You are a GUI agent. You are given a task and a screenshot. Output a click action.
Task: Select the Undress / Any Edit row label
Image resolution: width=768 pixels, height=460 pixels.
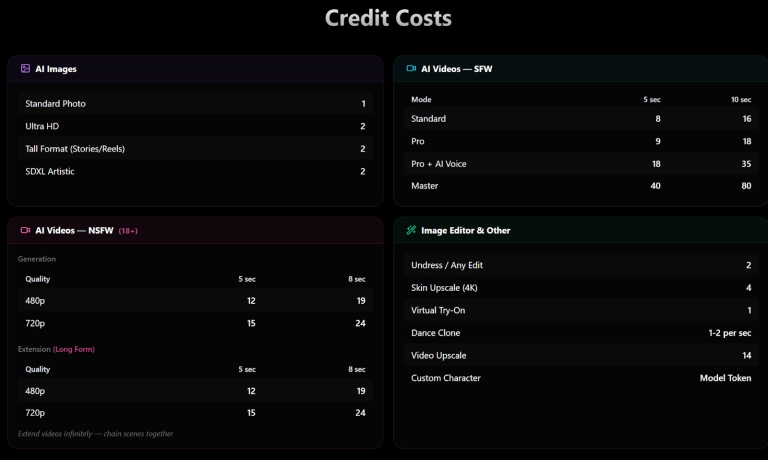click(447, 266)
